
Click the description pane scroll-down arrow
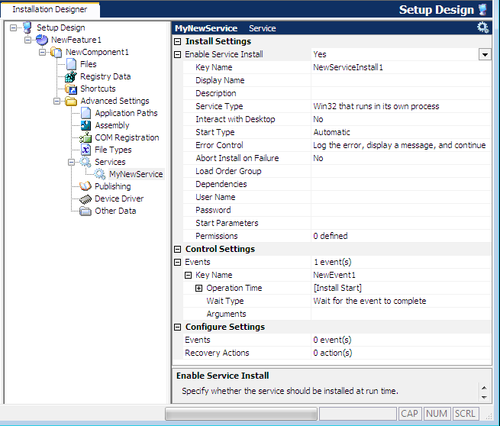484,397
